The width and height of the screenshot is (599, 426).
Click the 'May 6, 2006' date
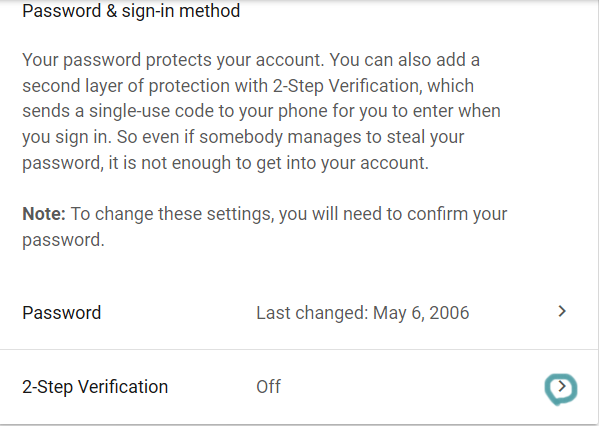tap(421, 313)
